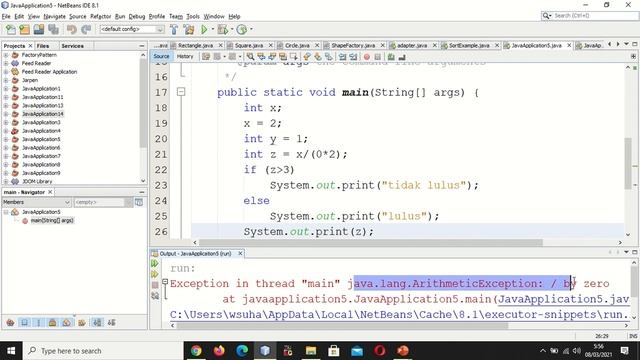The image size is (640, 360).
Task: Click the editor horizontal scrollbar
Action: (x=370, y=242)
